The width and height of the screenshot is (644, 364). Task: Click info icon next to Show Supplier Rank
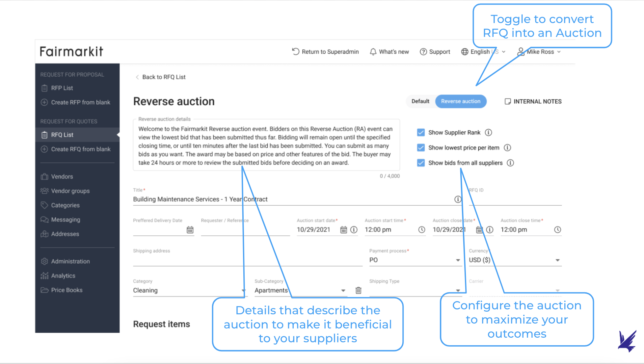coord(489,132)
